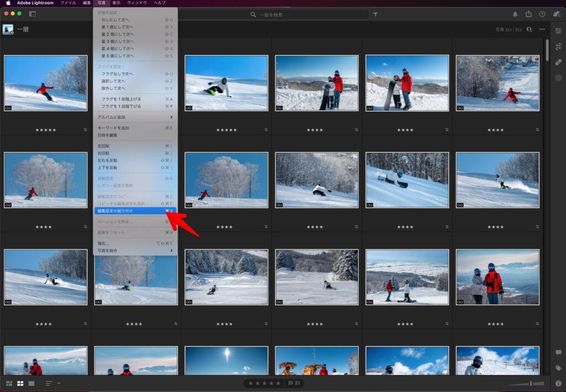
Task: Click the 一眼 album avatar icon
Action: click(8, 30)
